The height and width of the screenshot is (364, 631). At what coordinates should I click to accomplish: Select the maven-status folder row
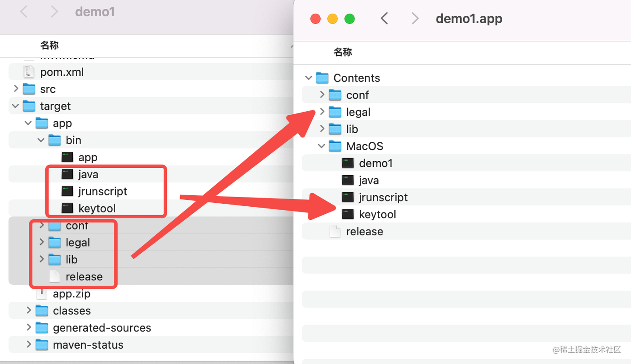point(88,345)
